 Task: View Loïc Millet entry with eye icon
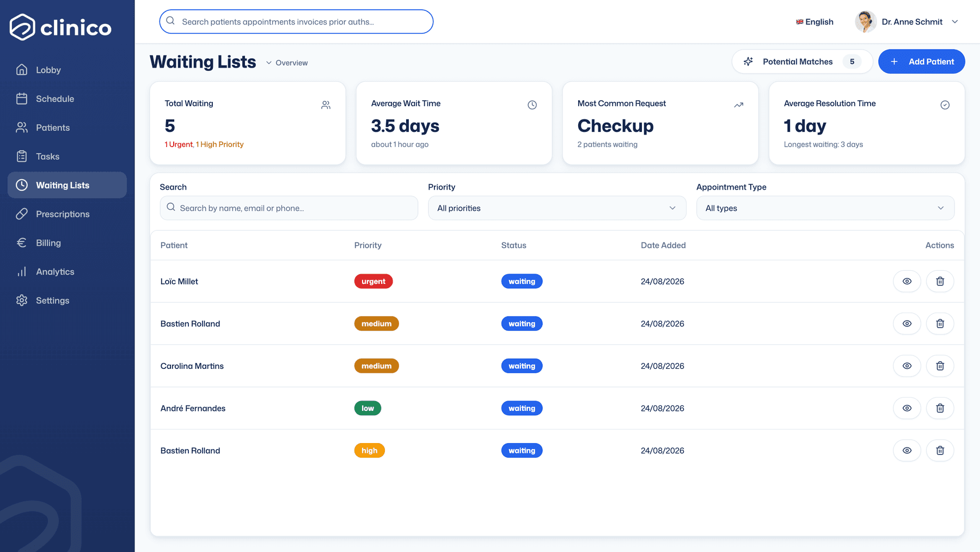tap(907, 281)
